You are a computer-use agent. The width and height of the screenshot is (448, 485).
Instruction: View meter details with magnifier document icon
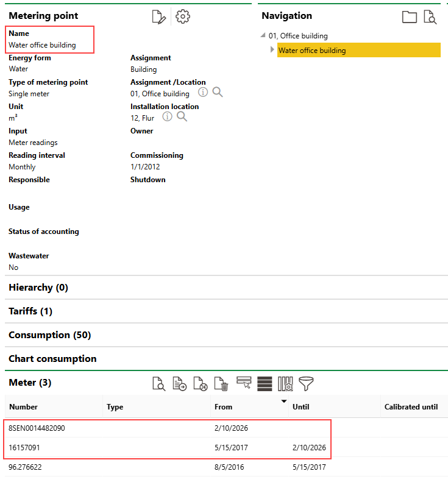click(x=158, y=384)
